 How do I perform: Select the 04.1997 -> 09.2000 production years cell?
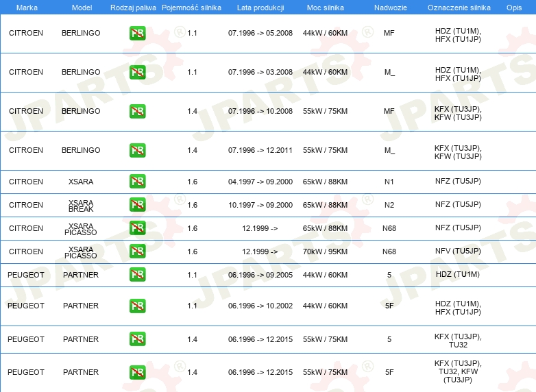[x=260, y=182]
